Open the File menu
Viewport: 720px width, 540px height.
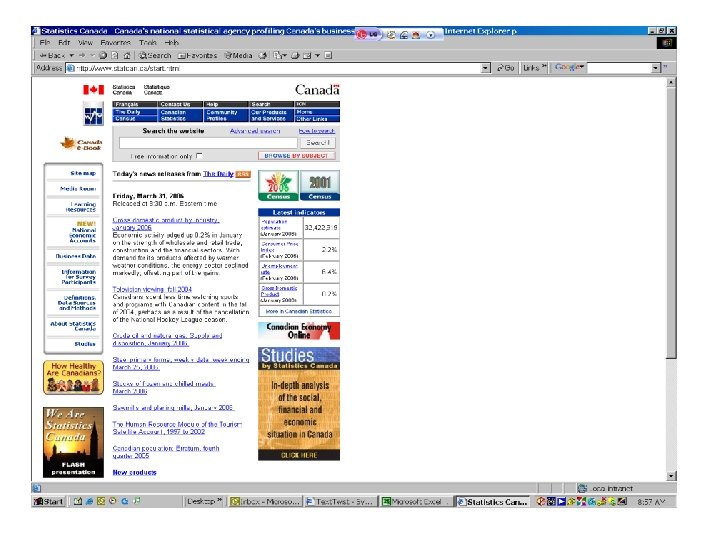(x=45, y=43)
